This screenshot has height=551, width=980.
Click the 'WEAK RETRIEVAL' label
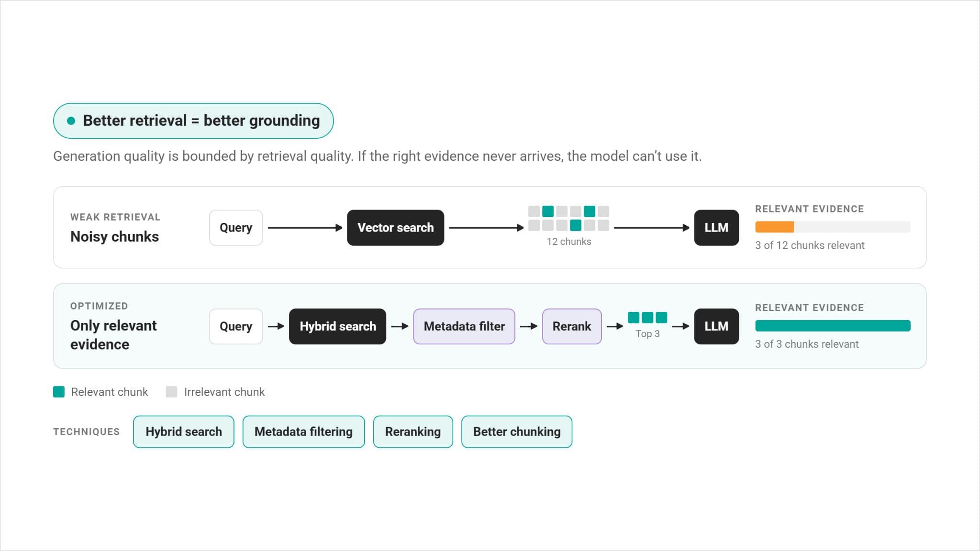pyautogui.click(x=115, y=217)
